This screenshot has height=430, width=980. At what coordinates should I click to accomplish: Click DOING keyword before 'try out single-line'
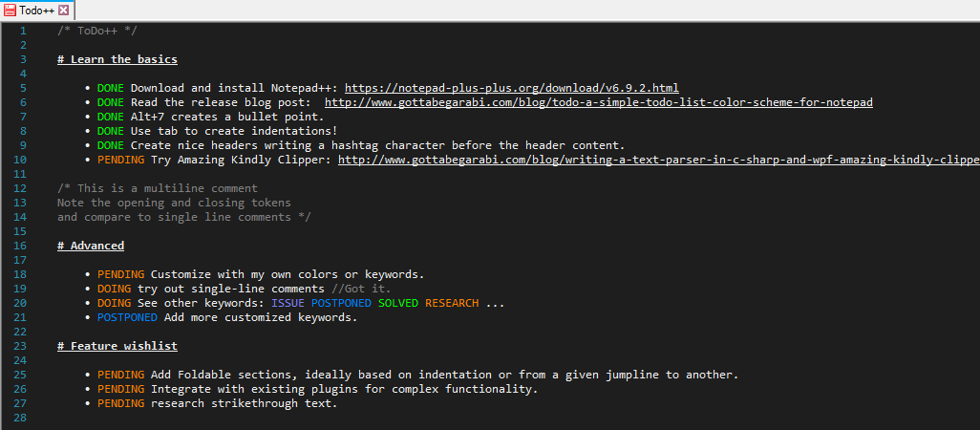114,289
